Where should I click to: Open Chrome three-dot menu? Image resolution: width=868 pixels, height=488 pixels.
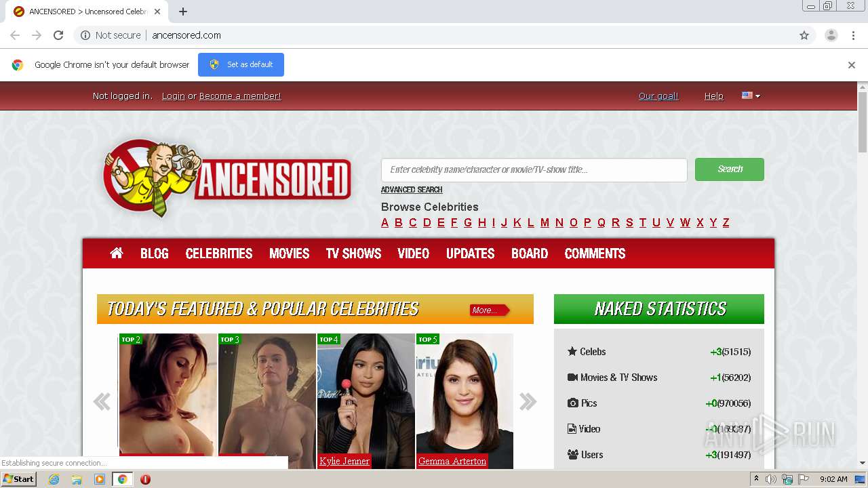pyautogui.click(x=854, y=35)
